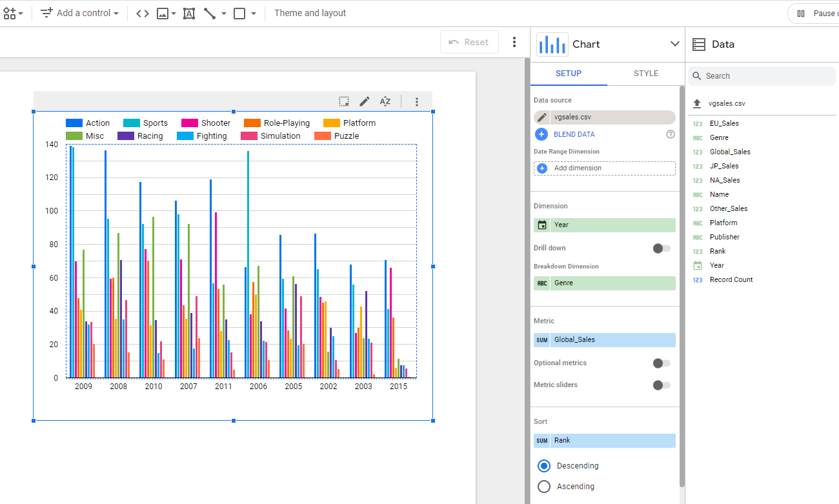Image resolution: width=839 pixels, height=504 pixels.
Task: Switch to the STYLE tab
Action: (645, 74)
